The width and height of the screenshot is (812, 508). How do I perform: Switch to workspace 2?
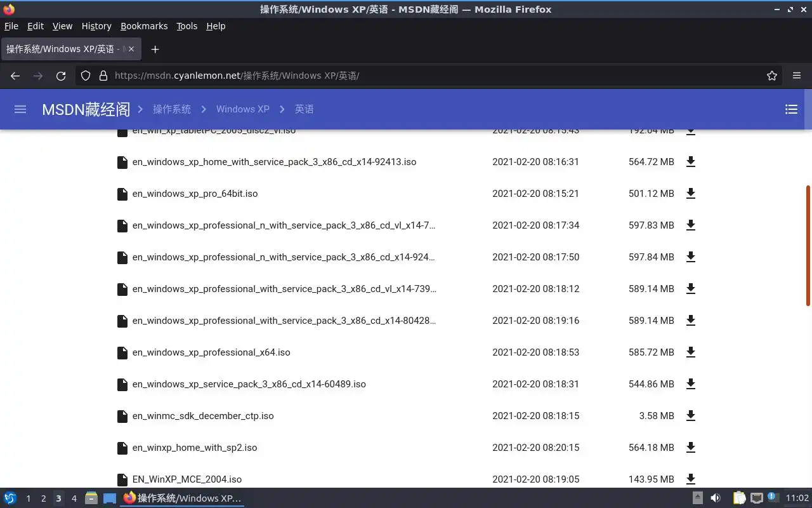tap(43, 498)
